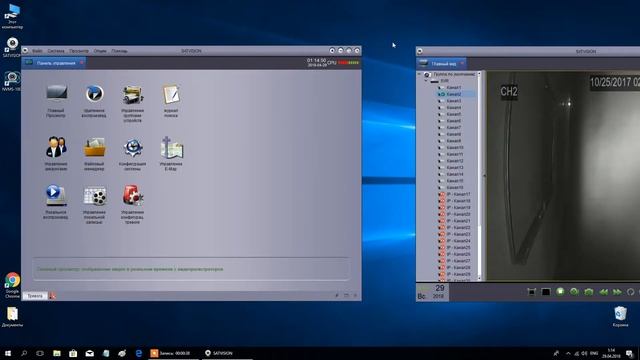The height and width of the screenshot is (360, 640).
Task: Click the date display showing 29 Вс
Action: pos(432,292)
